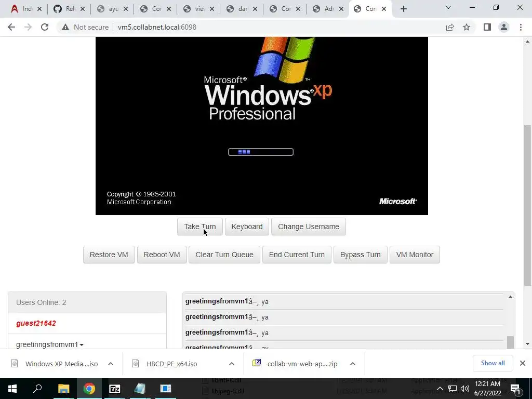Click chat box scroll up arrow
Screen dimensions: 532x399
510,297
